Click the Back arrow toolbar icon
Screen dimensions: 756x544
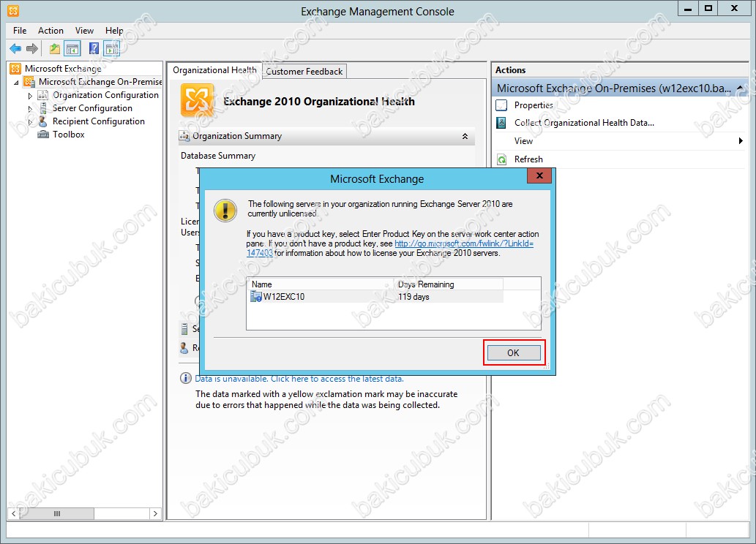(15, 49)
